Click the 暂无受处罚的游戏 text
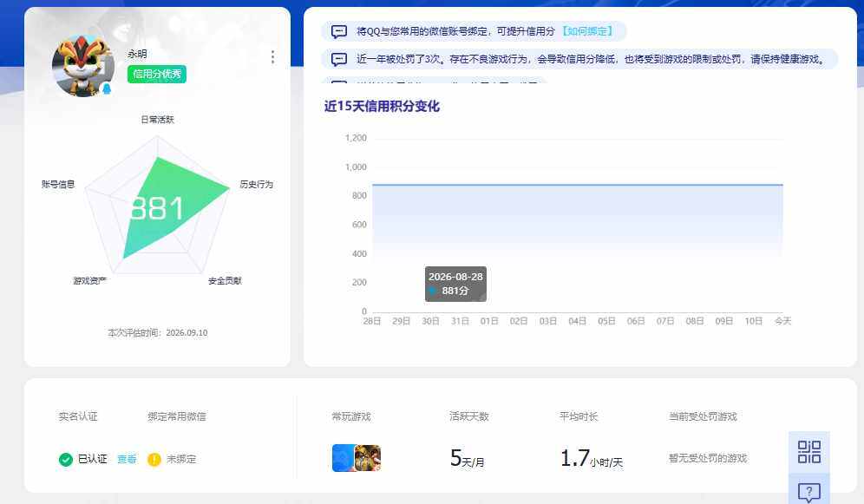The image size is (864, 504). pos(708,458)
